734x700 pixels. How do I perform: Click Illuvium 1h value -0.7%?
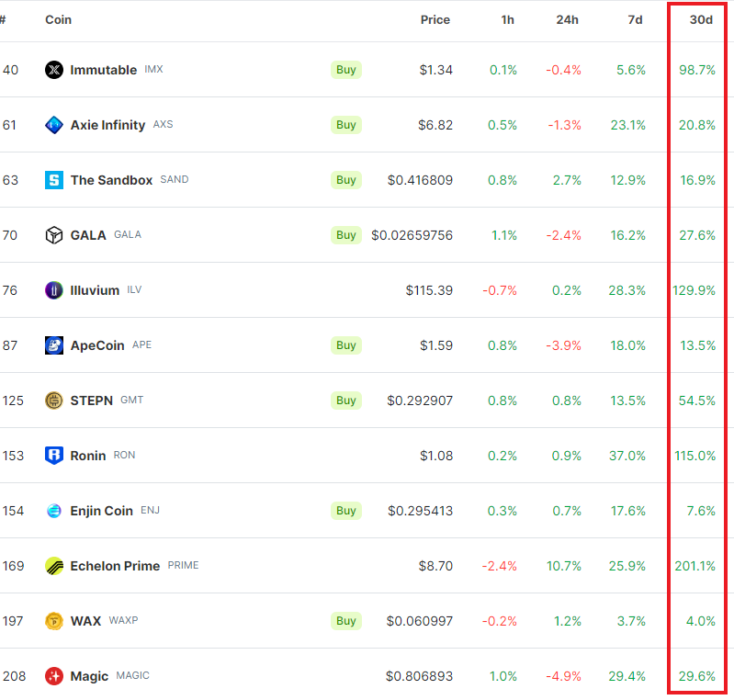(x=500, y=290)
